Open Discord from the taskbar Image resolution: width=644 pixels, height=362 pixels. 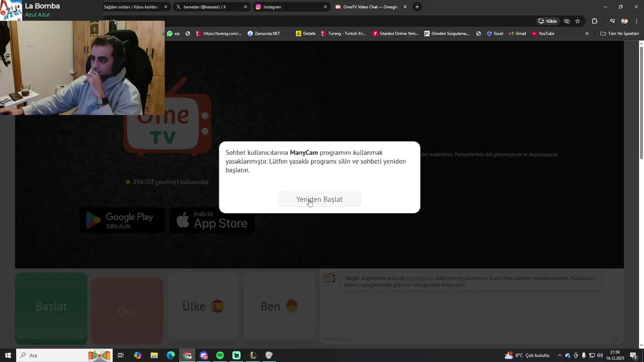204,355
